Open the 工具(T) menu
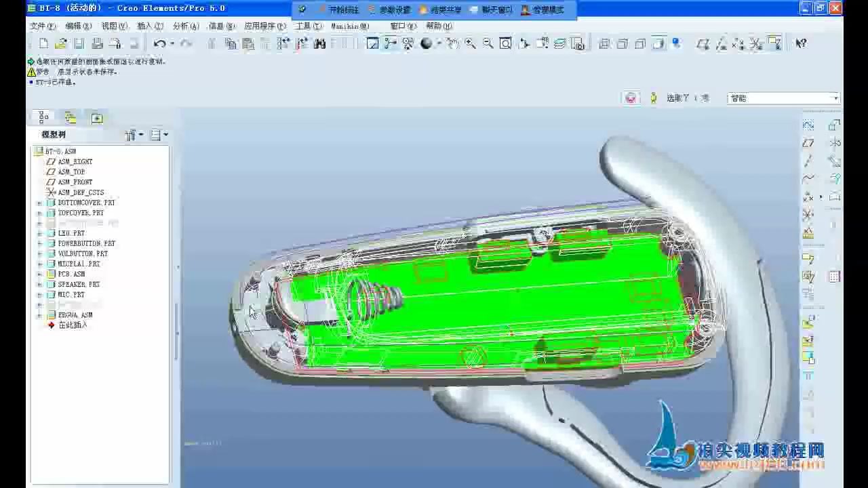868x488 pixels. (309, 26)
